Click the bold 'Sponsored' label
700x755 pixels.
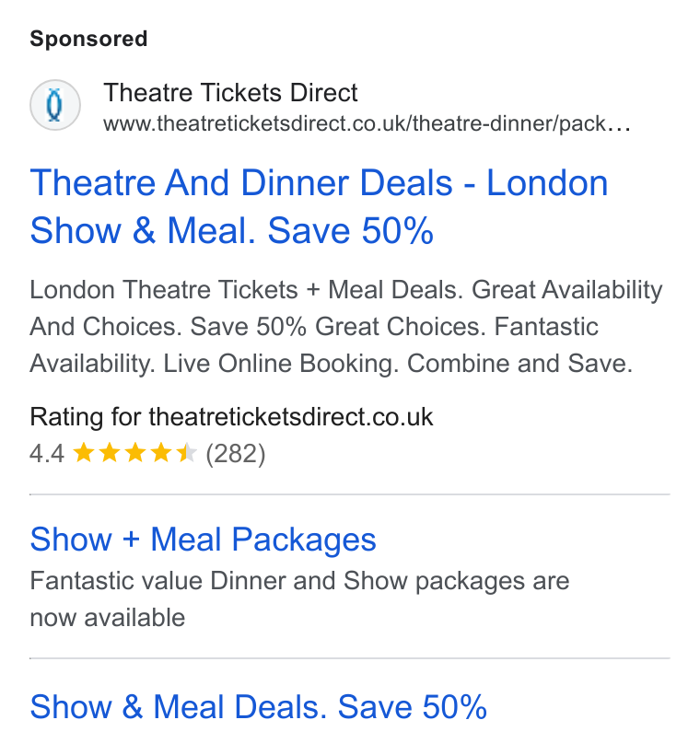click(x=88, y=39)
